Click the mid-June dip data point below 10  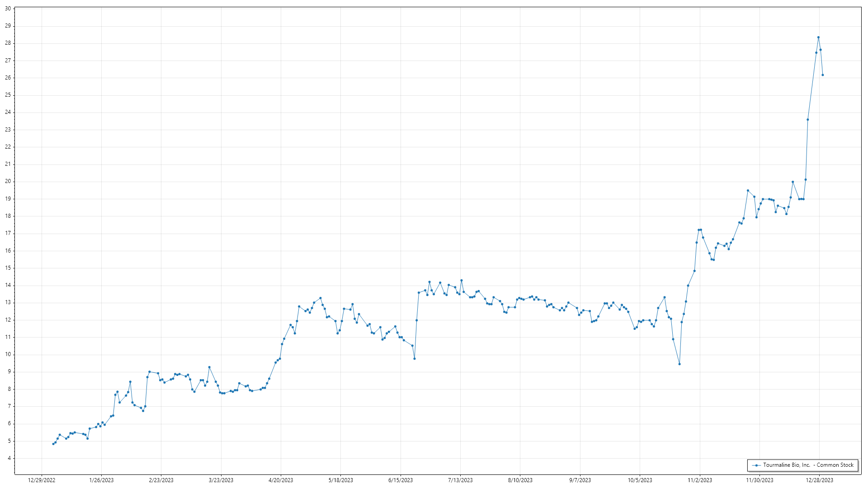pos(415,359)
